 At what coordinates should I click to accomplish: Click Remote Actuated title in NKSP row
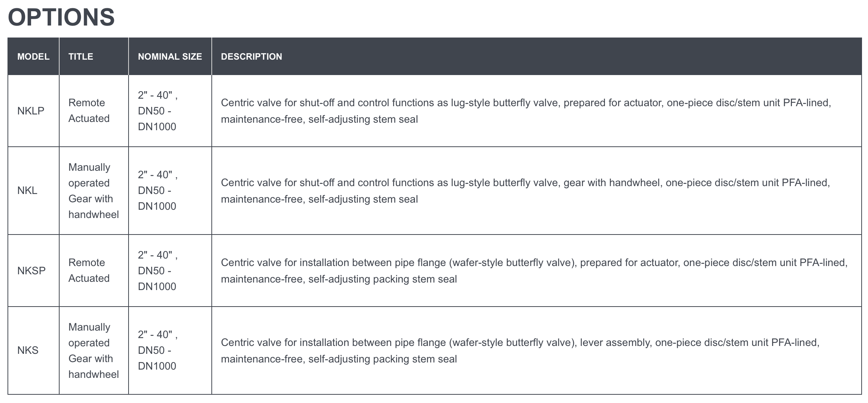pos(89,271)
